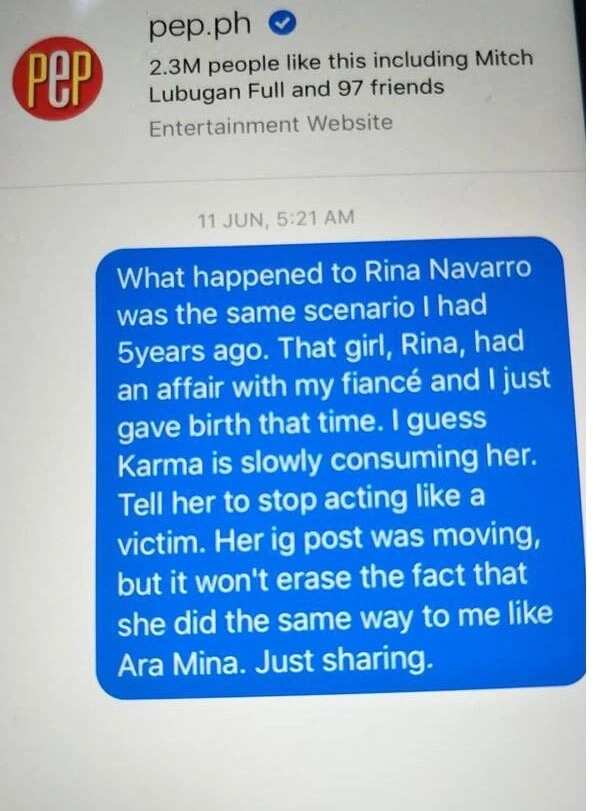
Task: Tap the red PEP logo avatar
Action: [57, 79]
